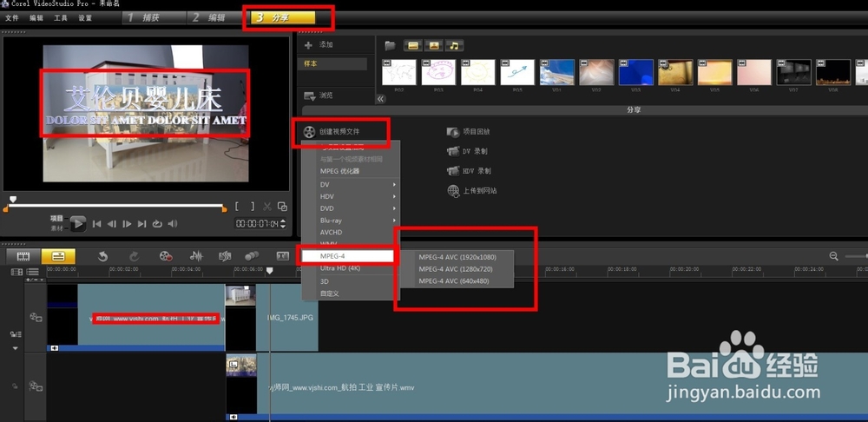Expand Ultra HD (4K) submenu
The height and width of the screenshot is (422, 868).
(351, 268)
